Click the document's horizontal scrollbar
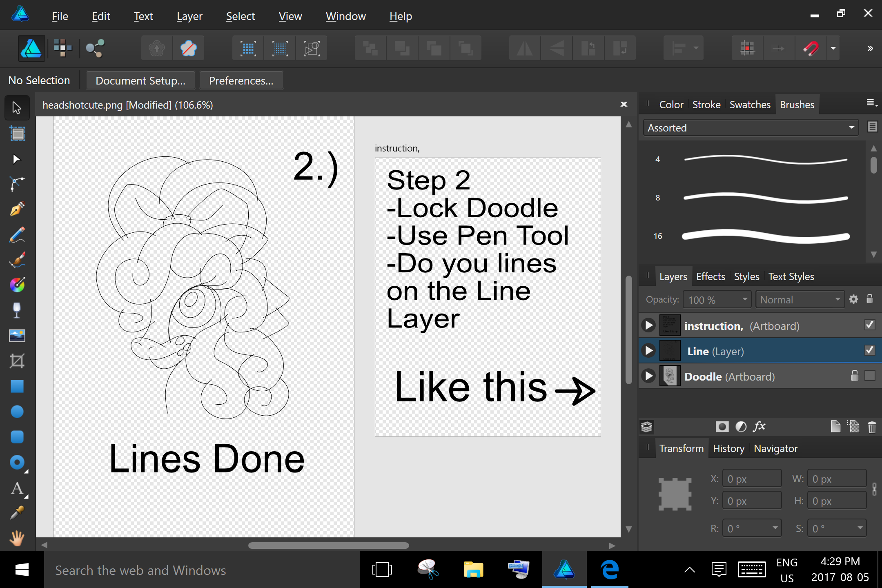This screenshot has height=588, width=882. pyautogui.click(x=329, y=545)
